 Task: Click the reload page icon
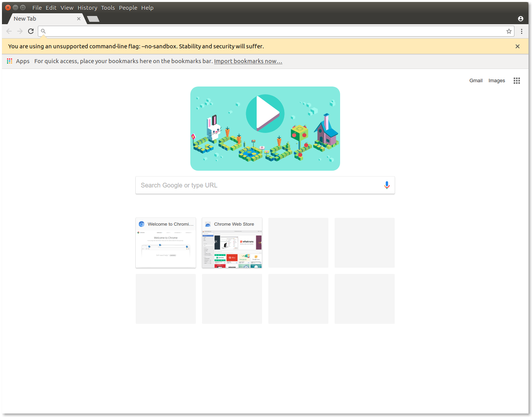click(31, 31)
